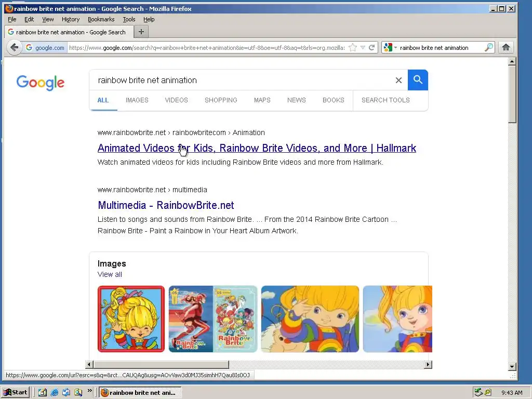Switch to the SHOPPING results tab
Screen dimensions: 532x399
pyautogui.click(x=221, y=100)
